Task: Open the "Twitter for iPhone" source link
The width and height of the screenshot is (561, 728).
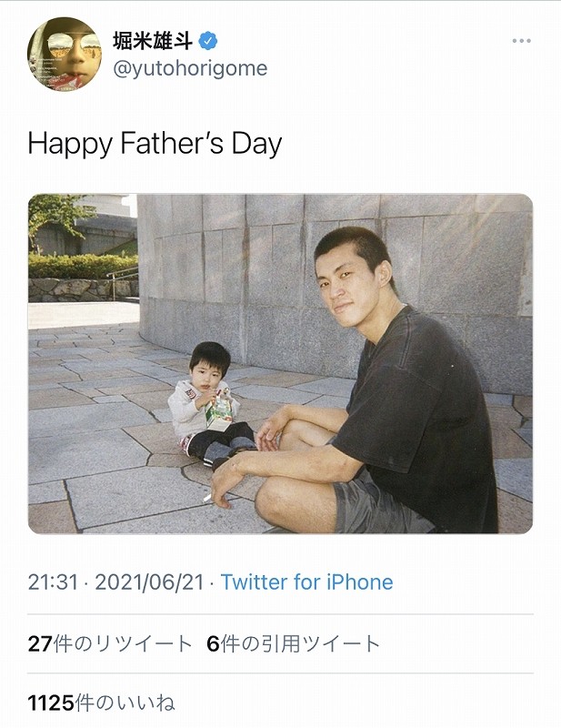Action: (306, 581)
